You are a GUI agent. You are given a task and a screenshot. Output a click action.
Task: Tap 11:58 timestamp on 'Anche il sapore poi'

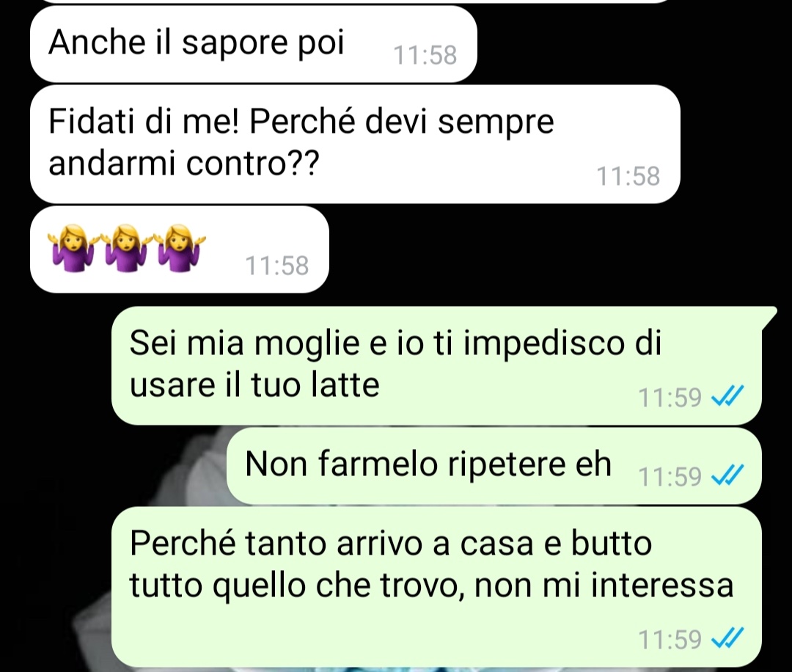[x=425, y=56]
